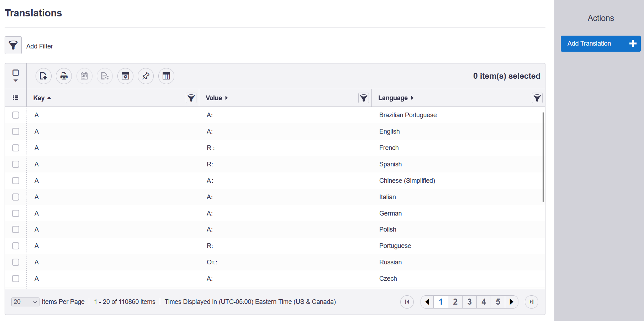Sort by the Key column header
Screen dimensions: 644x321
(x=42, y=98)
